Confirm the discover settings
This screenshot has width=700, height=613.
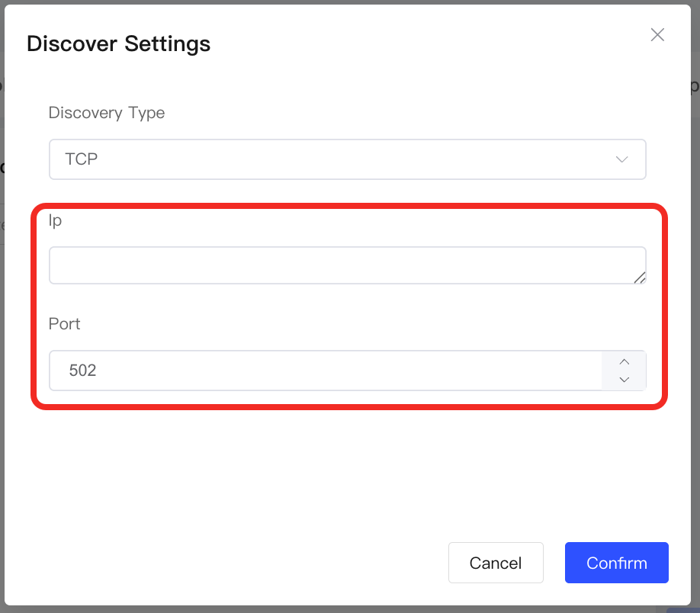pos(617,563)
